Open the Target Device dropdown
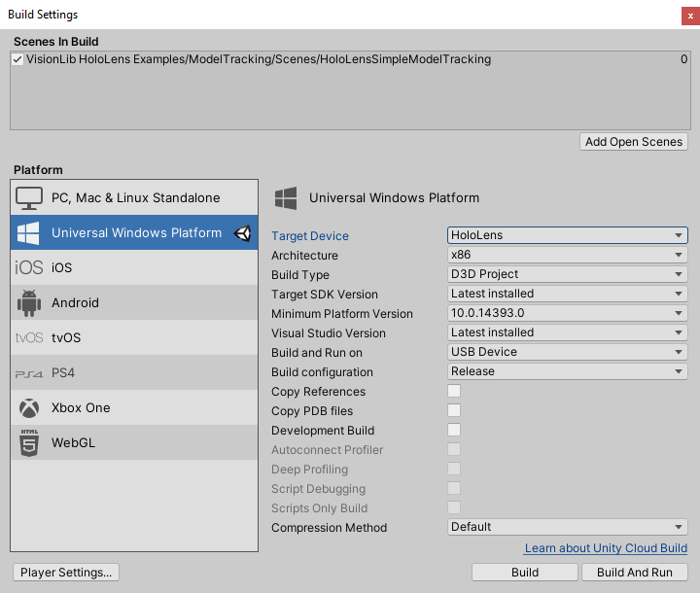Viewport: 700px width, 593px height. 567,235
